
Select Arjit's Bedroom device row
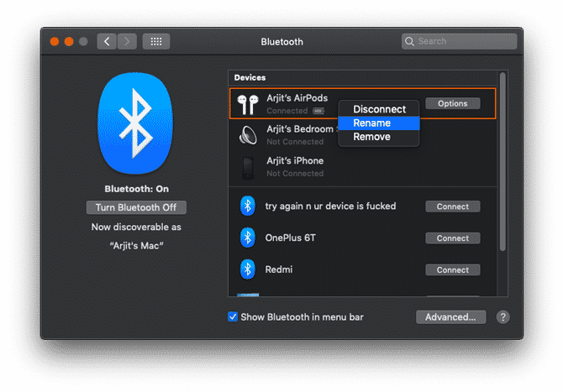pyautogui.click(x=363, y=135)
